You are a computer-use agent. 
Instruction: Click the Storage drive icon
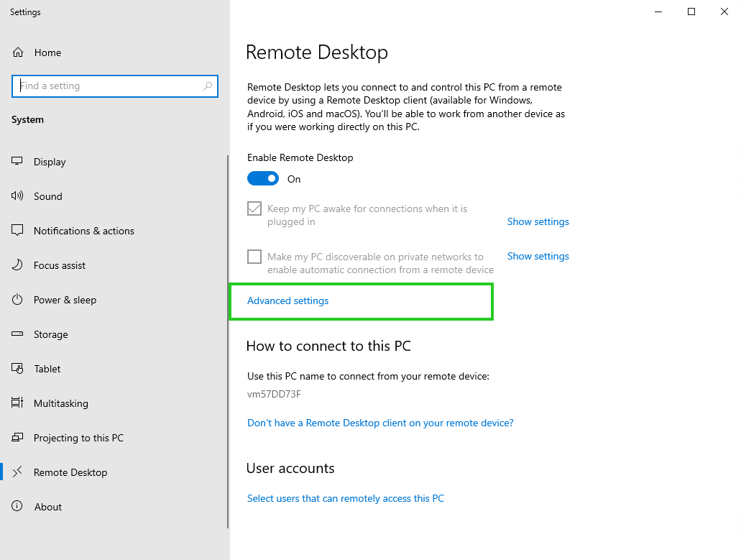(x=17, y=334)
